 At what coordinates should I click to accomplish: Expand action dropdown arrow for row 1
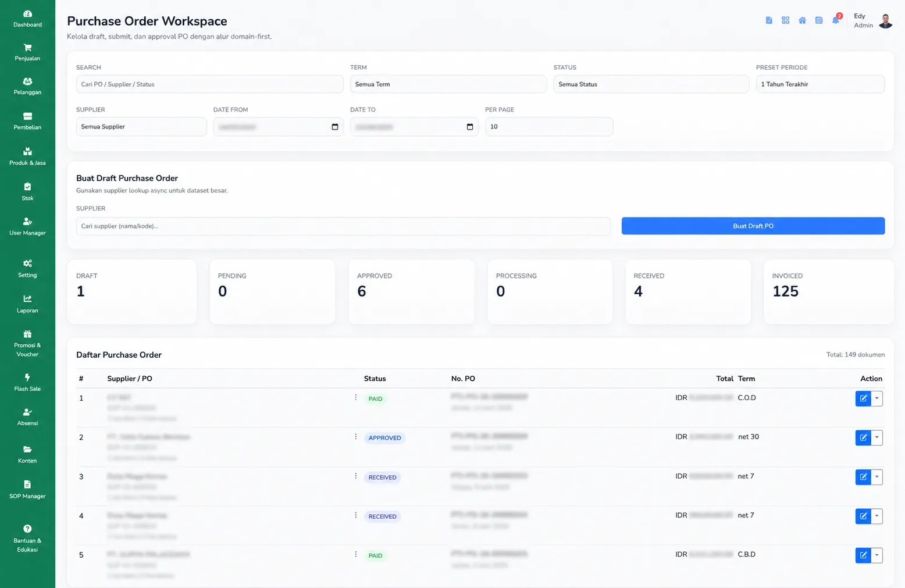point(877,398)
